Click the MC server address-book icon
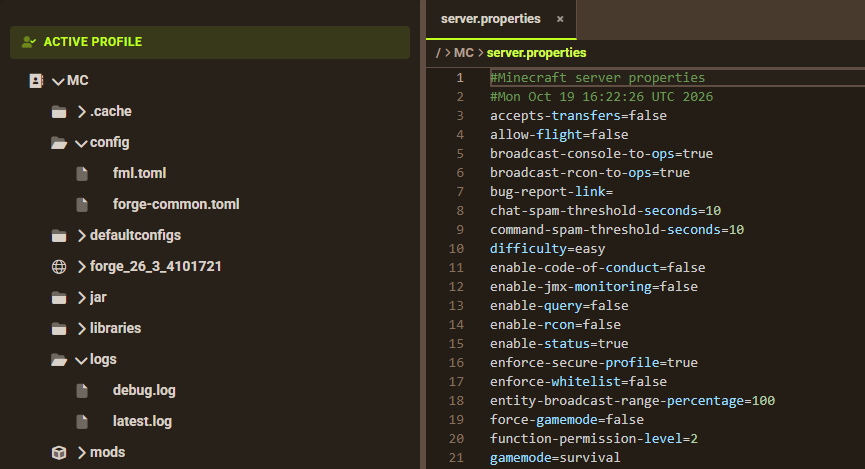Screen dimensions: 865x469 click(x=36, y=81)
